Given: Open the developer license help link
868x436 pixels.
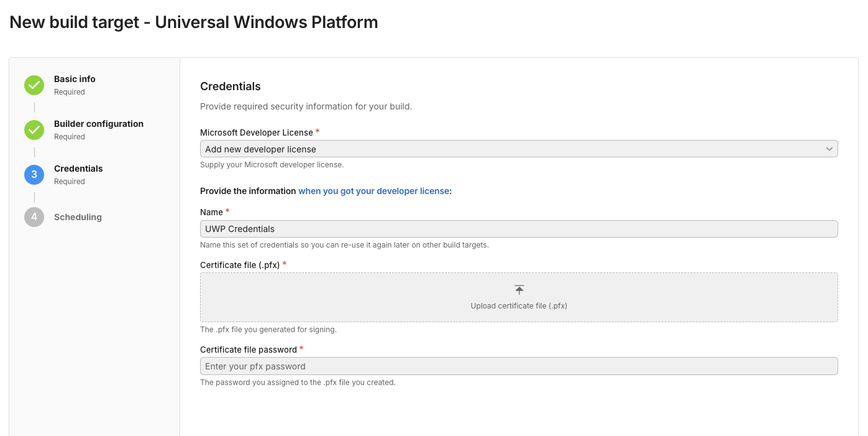Looking at the screenshot, I should (374, 191).
